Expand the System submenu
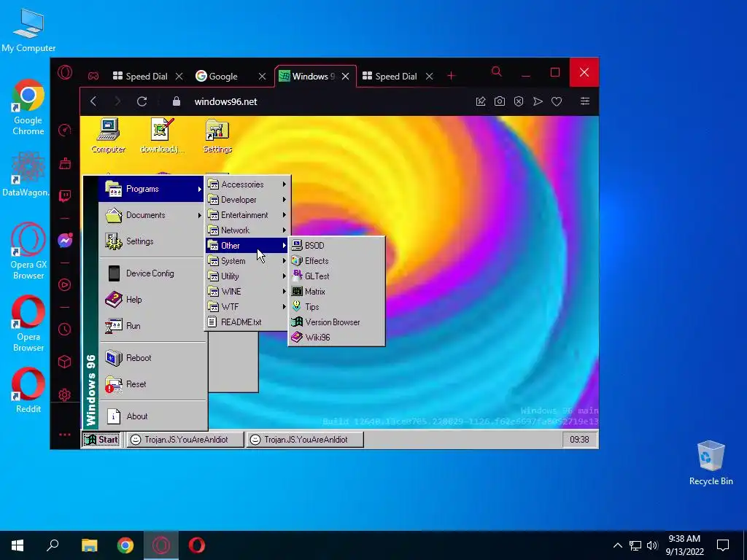 (248, 261)
